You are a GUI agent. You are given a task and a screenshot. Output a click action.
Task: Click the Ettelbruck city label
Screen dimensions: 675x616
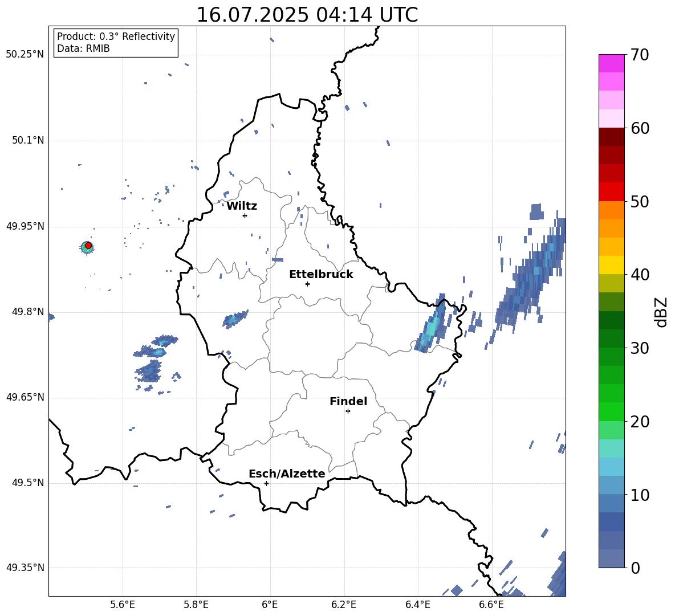(321, 275)
